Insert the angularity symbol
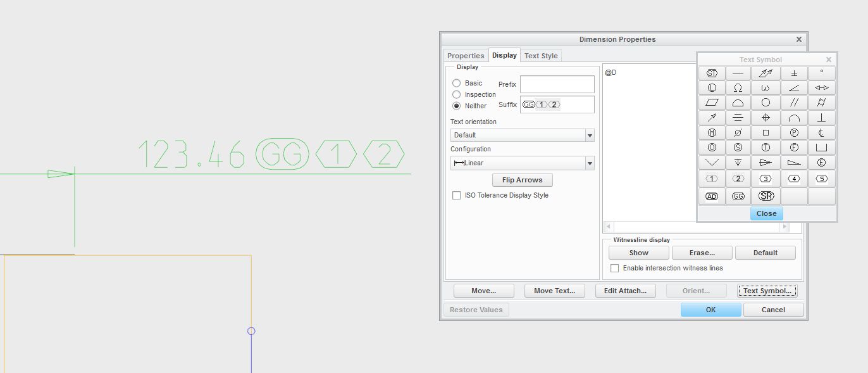This screenshot has height=373, width=868. [793, 88]
